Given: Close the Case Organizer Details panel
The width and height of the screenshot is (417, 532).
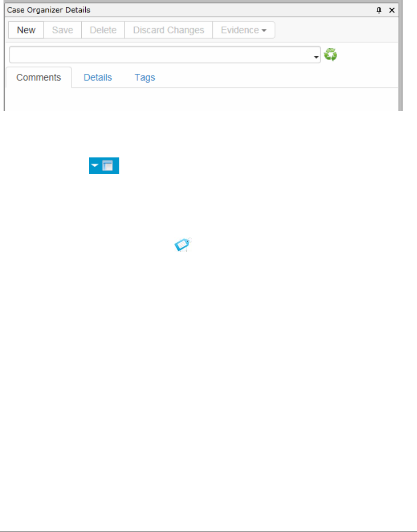Looking at the screenshot, I should [x=391, y=10].
